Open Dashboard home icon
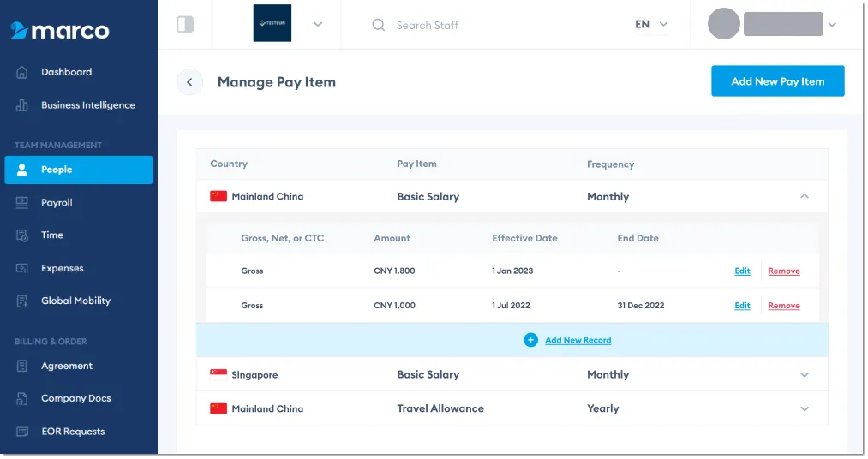 [21, 73]
